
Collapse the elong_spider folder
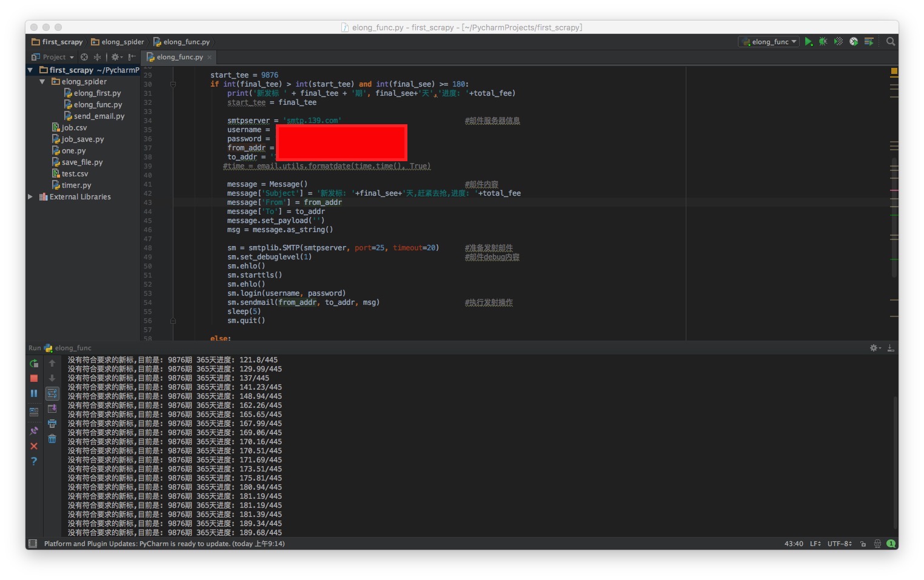coord(42,82)
